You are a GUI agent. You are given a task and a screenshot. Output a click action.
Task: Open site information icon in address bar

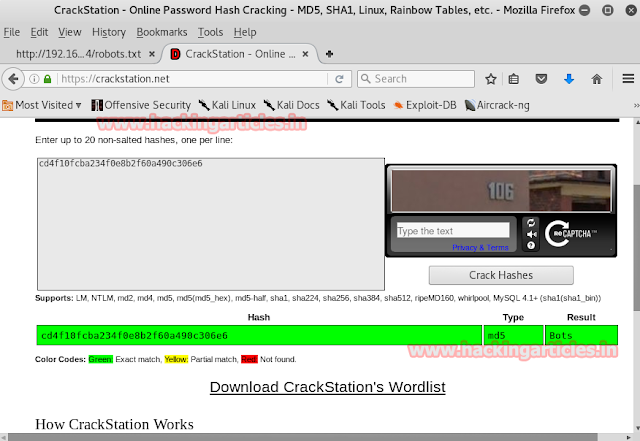point(34,79)
